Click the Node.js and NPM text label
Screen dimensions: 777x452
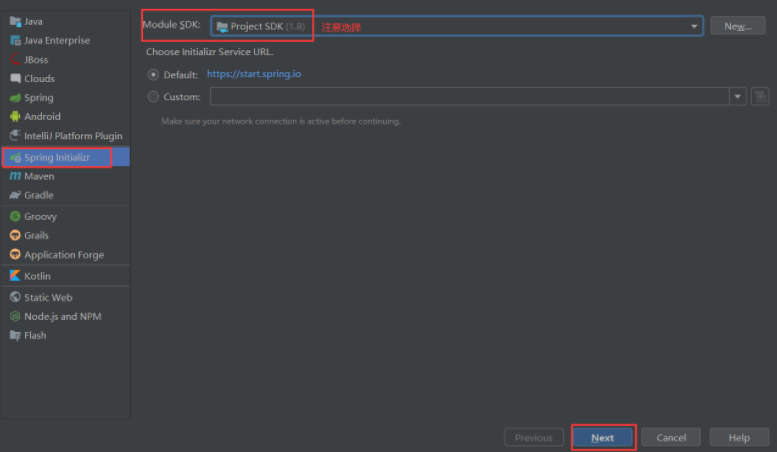click(x=62, y=316)
